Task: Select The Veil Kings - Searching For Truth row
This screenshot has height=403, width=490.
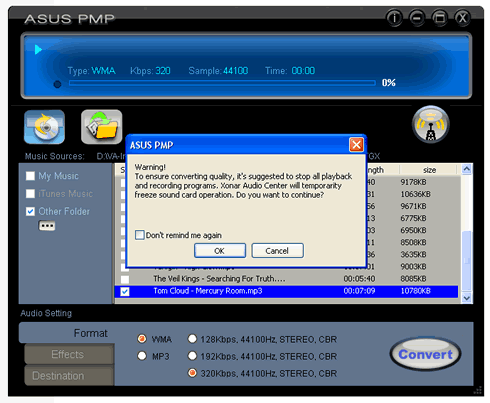Action: (286, 279)
